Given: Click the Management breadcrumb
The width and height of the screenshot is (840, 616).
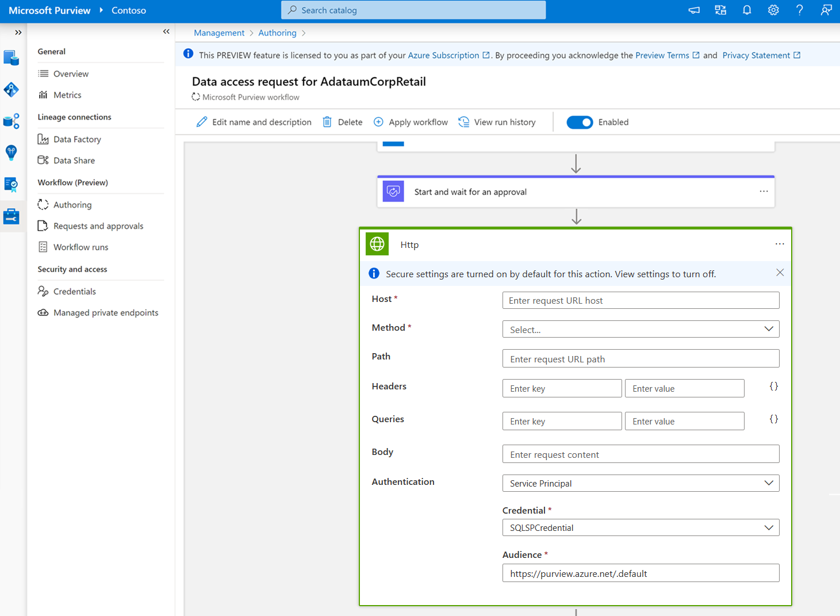Looking at the screenshot, I should [219, 33].
